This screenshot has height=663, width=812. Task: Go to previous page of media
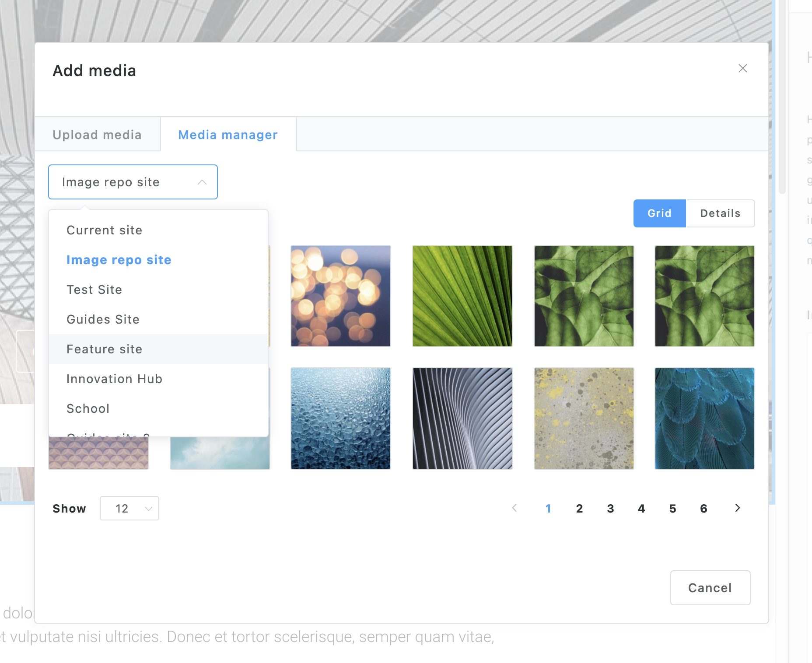(x=514, y=508)
